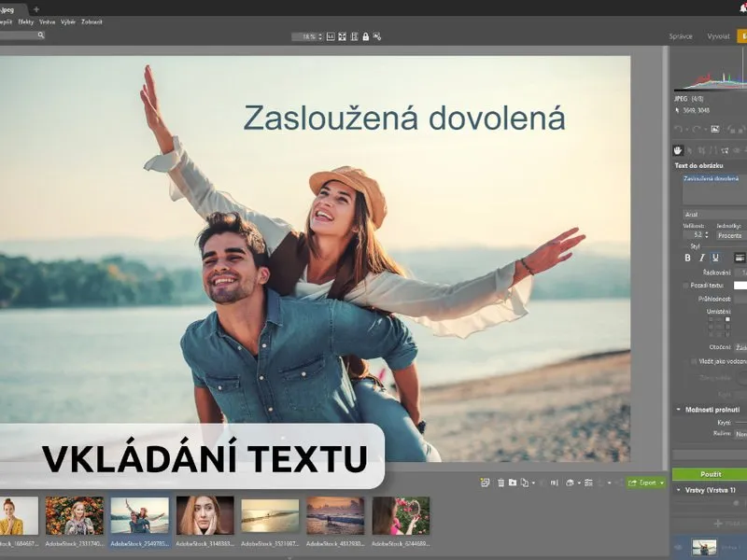Click the search magnifier icon
This screenshot has width=747, height=560.
(x=41, y=35)
